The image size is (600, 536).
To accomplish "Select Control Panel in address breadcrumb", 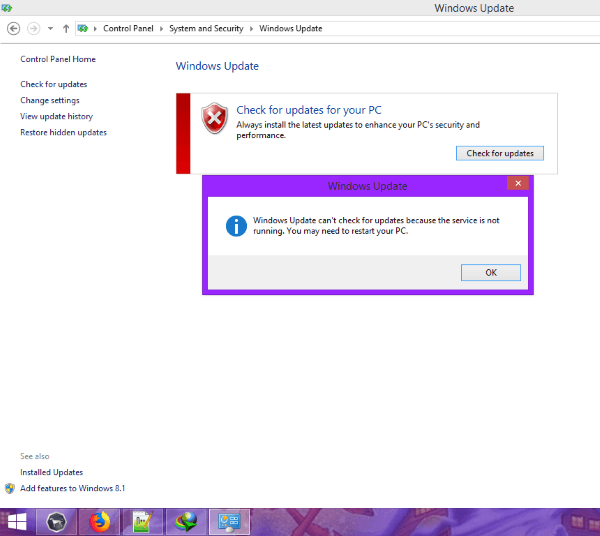I will pyautogui.click(x=125, y=28).
